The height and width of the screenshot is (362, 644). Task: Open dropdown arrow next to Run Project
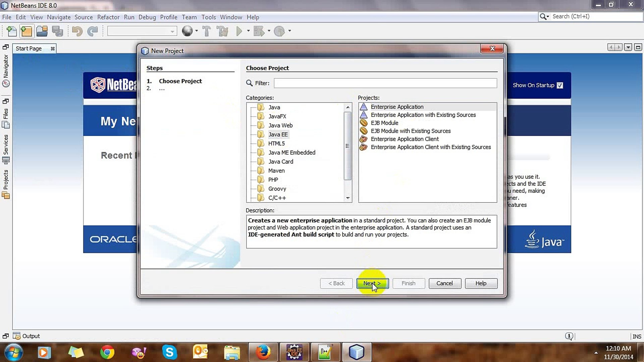(248, 31)
